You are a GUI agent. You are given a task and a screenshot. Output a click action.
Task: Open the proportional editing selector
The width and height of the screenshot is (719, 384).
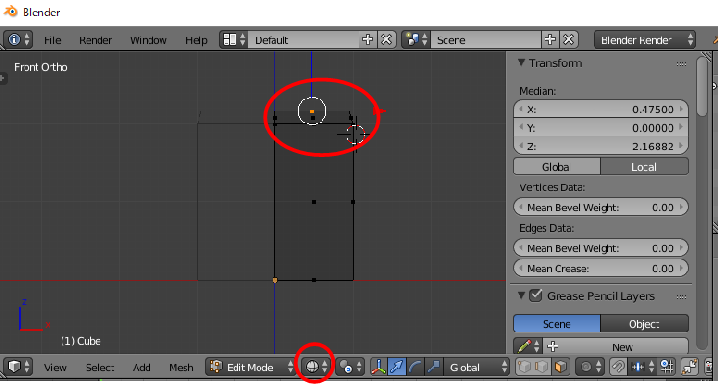[x=590, y=367]
